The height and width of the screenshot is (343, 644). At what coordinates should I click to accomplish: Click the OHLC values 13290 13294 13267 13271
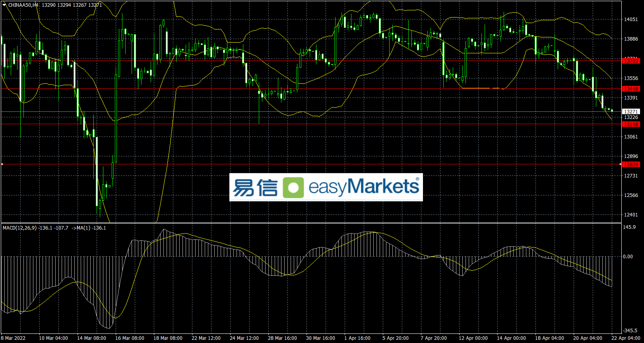coord(72,5)
